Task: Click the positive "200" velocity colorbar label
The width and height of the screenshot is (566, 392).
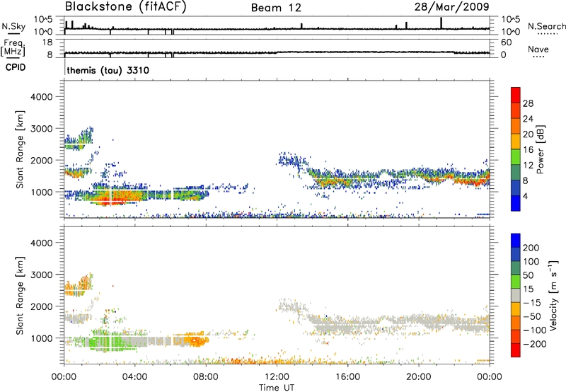Action: (x=531, y=248)
